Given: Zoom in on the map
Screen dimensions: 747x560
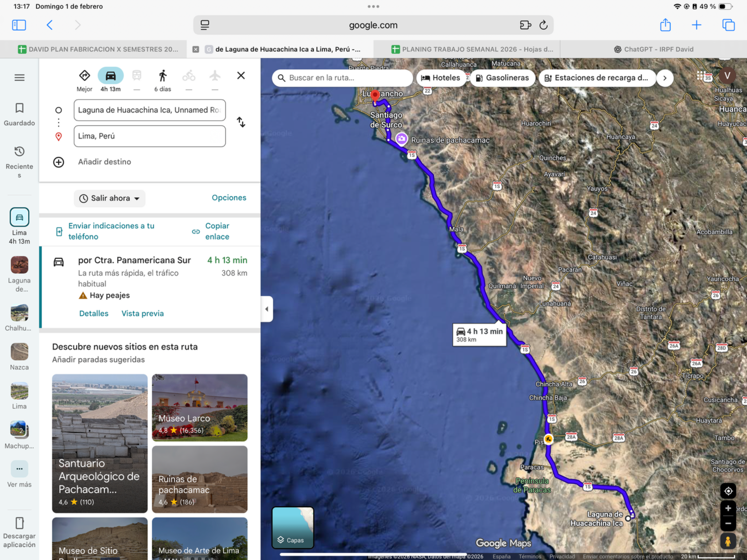Looking at the screenshot, I should tap(728, 508).
